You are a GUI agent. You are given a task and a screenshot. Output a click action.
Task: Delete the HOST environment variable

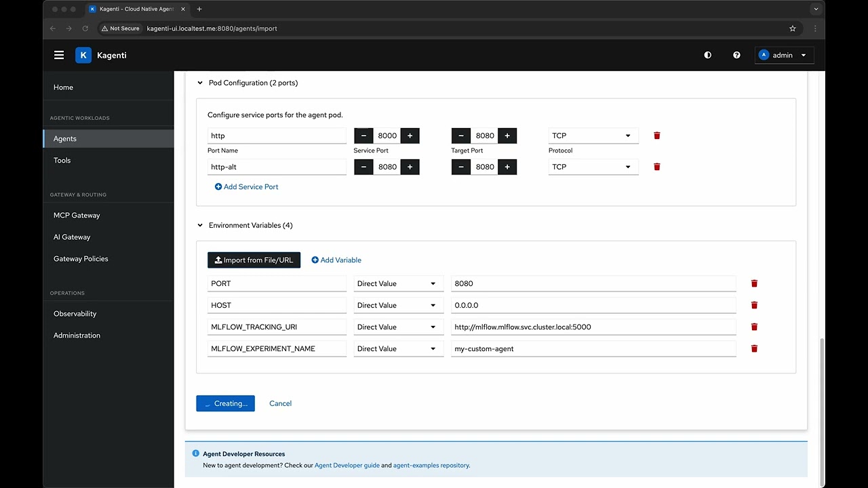click(754, 305)
